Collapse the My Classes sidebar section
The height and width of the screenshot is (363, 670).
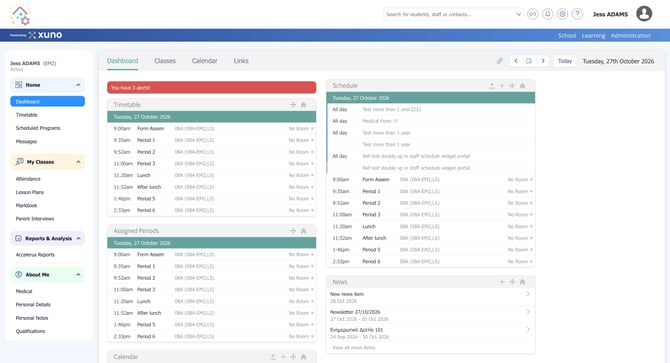pos(78,162)
